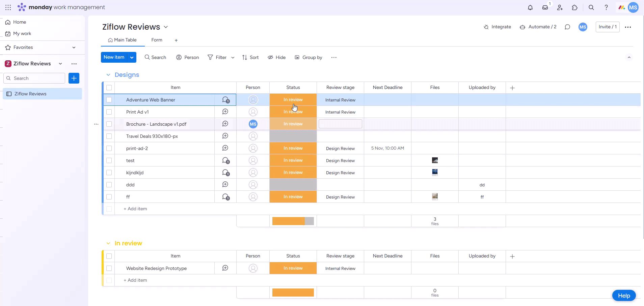
Task: Check the Website Redesign Prototype row
Action: (109, 268)
